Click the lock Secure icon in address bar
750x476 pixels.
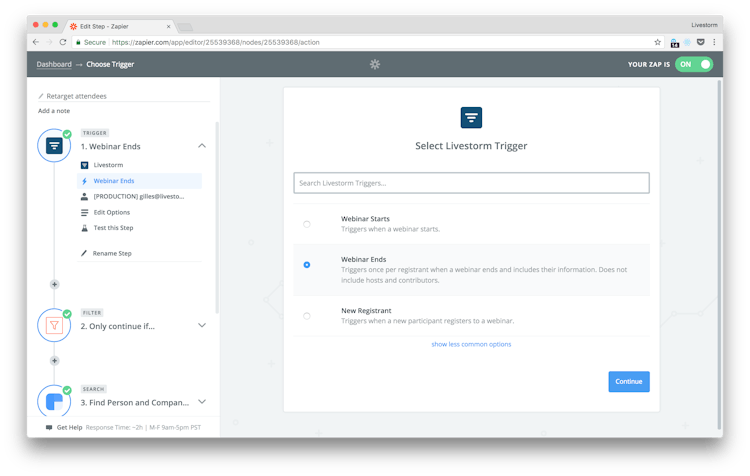78,42
